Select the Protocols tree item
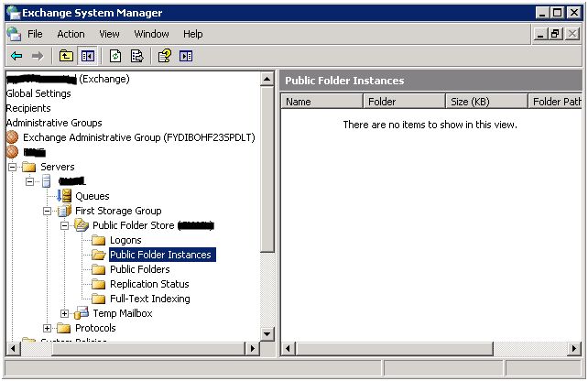 [95, 328]
